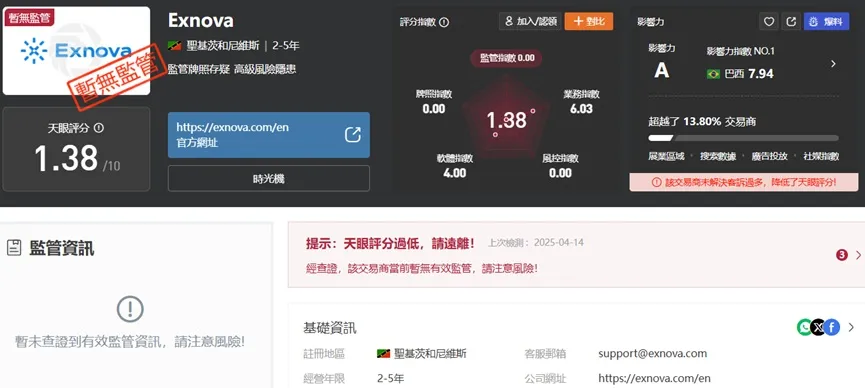Click the exclamation warning icon in 監管資訊
The width and height of the screenshot is (865, 388).
[x=130, y=310]
